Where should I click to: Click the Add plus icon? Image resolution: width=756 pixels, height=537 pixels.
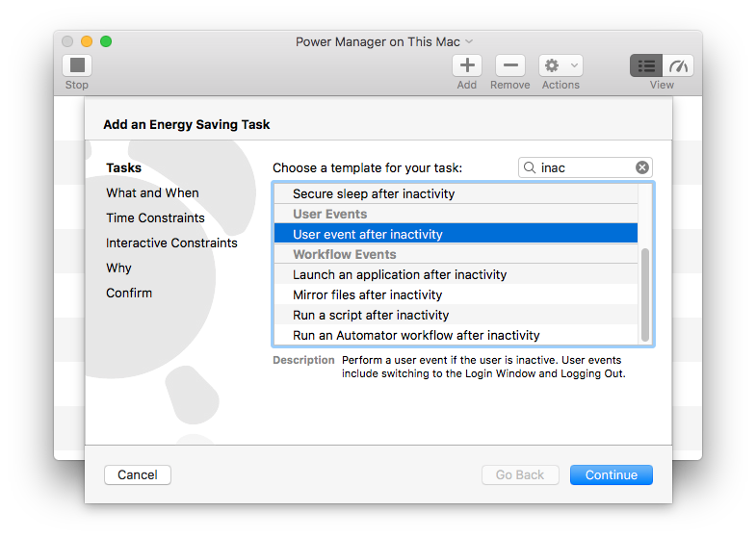point(467,65)
